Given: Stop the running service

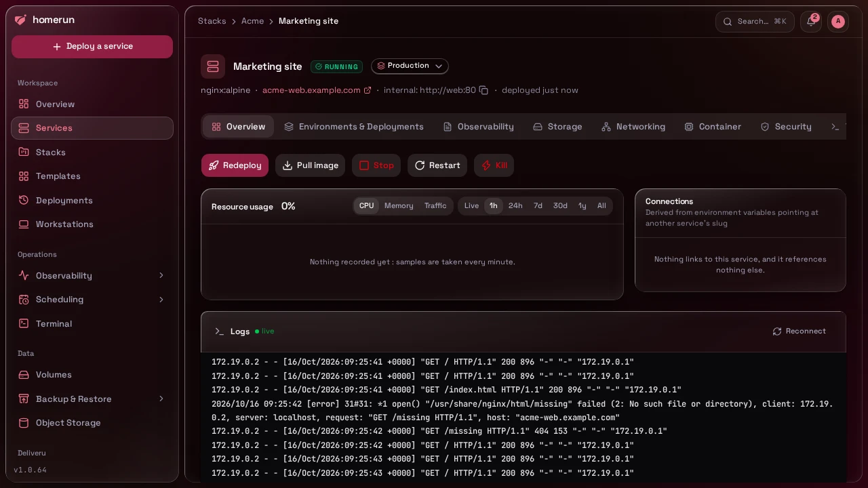Looking at the screenshot, I should click(x=376, y=165).
